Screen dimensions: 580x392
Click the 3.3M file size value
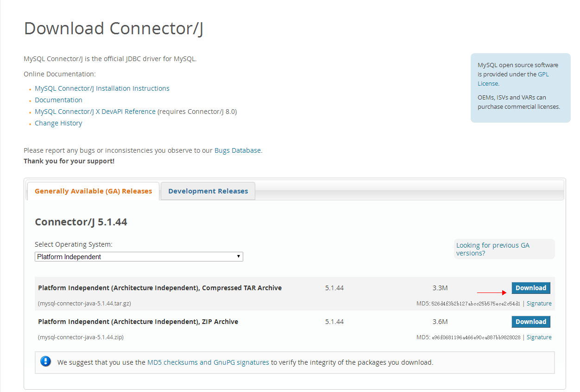pyautogui.click(x=440, y=288)
